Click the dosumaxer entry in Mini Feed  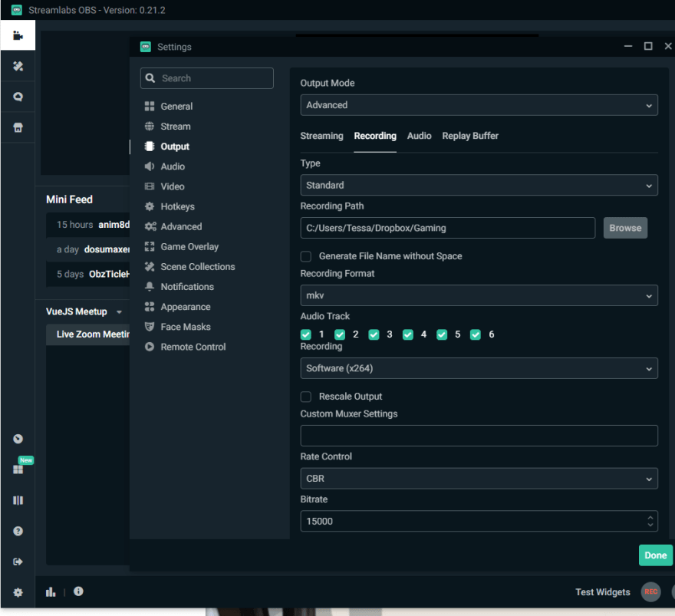tap(87, 249)
